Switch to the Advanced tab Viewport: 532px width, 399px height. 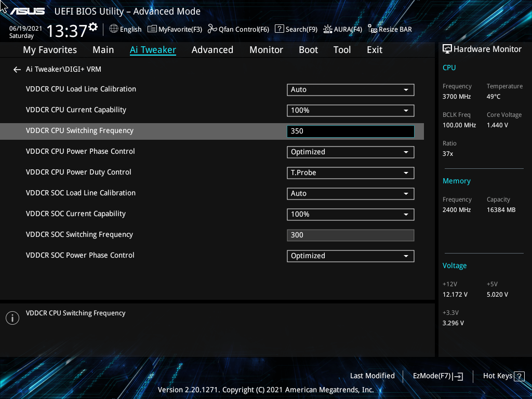coord(212,49)
